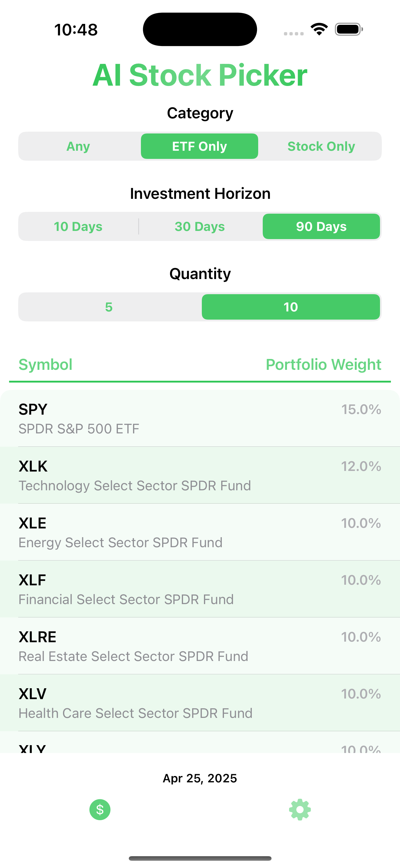400x868 pixels.
Task: Set investment horizon to 10 Days
Action: click(78, 226)
